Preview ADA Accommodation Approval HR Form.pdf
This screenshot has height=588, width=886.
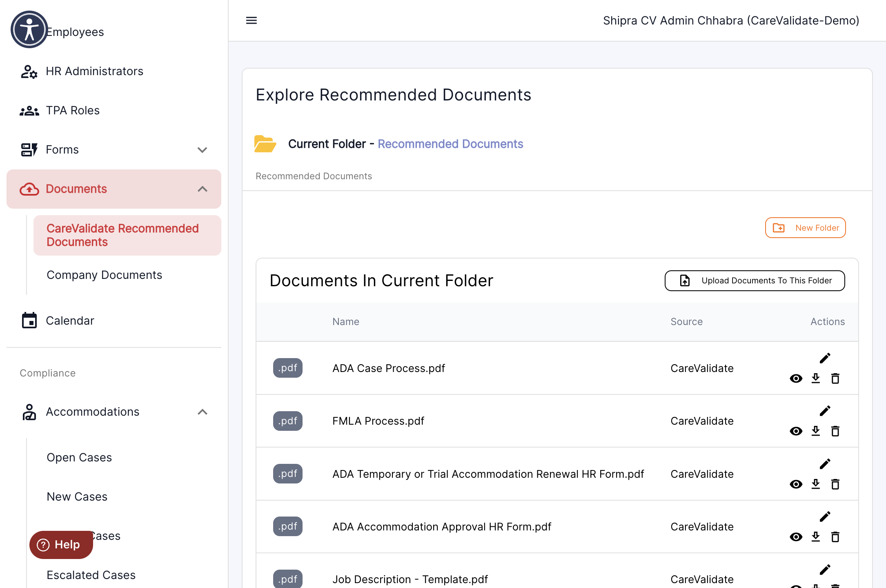tap(796, 537)
